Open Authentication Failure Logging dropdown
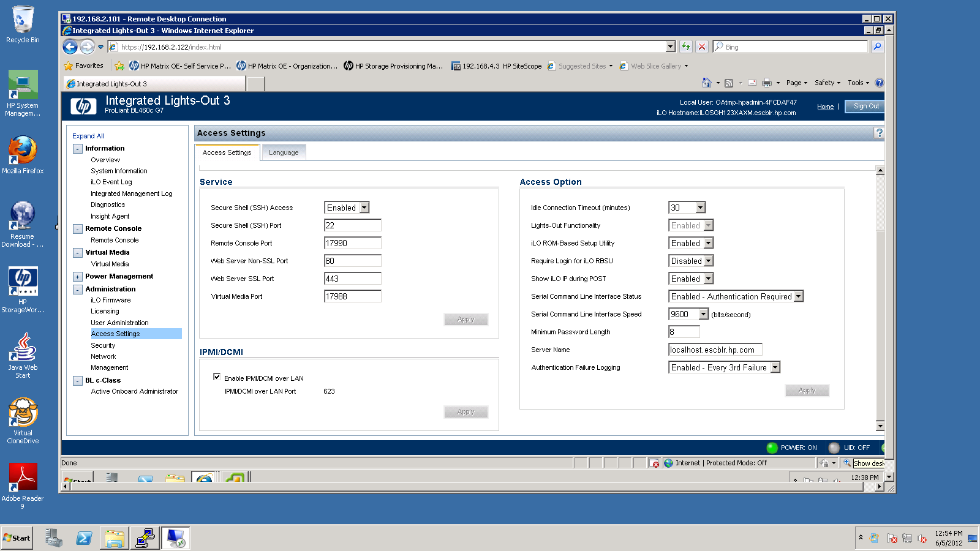This screenshot has height=551, width=980. tap(775, 367)
